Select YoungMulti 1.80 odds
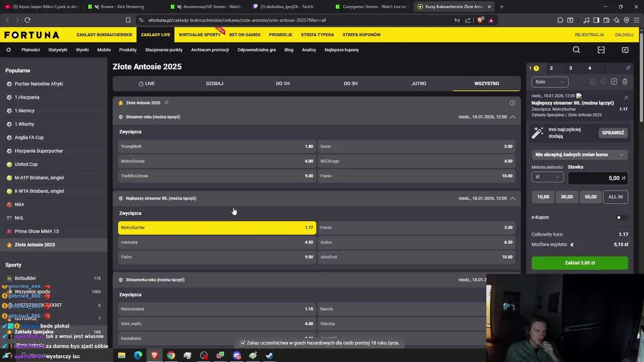 pos(217,146)
